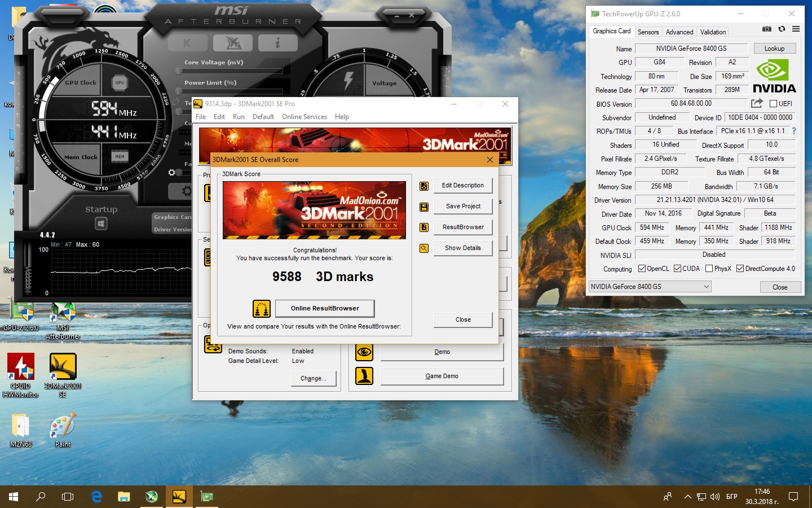
Task: Open the Edit menu in 3DMark2001
Action: 219,117
